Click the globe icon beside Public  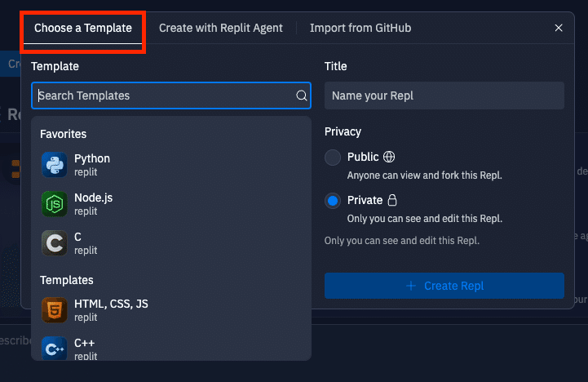pos(389,157)
